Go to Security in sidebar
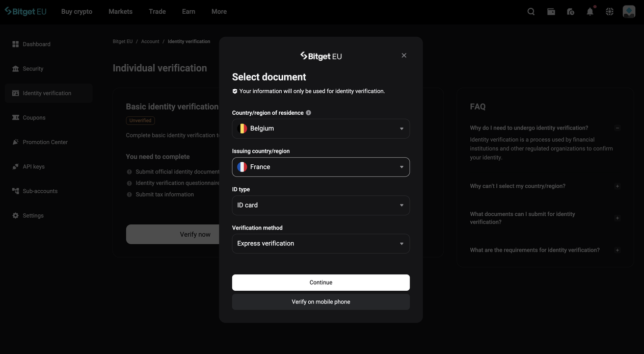Viewport: 644px width, 354px height. click(x=48, y=69)
